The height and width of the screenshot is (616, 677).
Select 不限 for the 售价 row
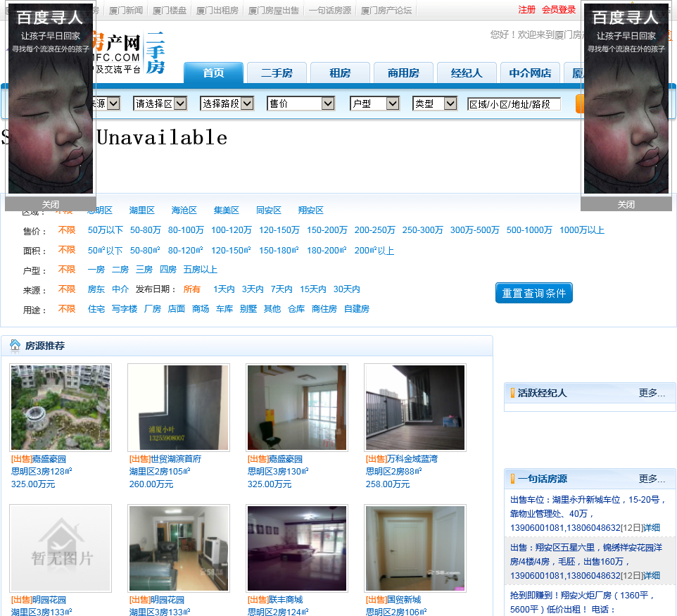click(67, 230)
